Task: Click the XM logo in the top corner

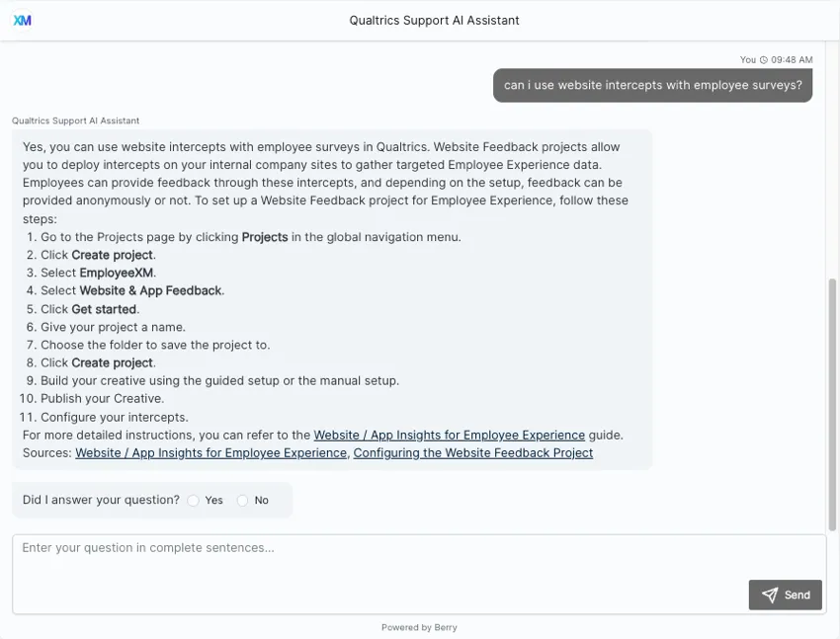Action: click(22, 19)
